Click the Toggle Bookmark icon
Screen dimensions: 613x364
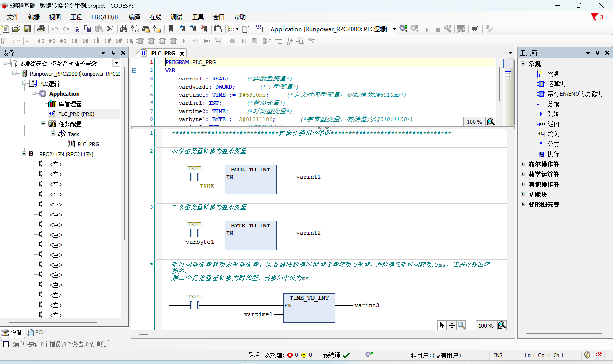click(x=171, y=29)
